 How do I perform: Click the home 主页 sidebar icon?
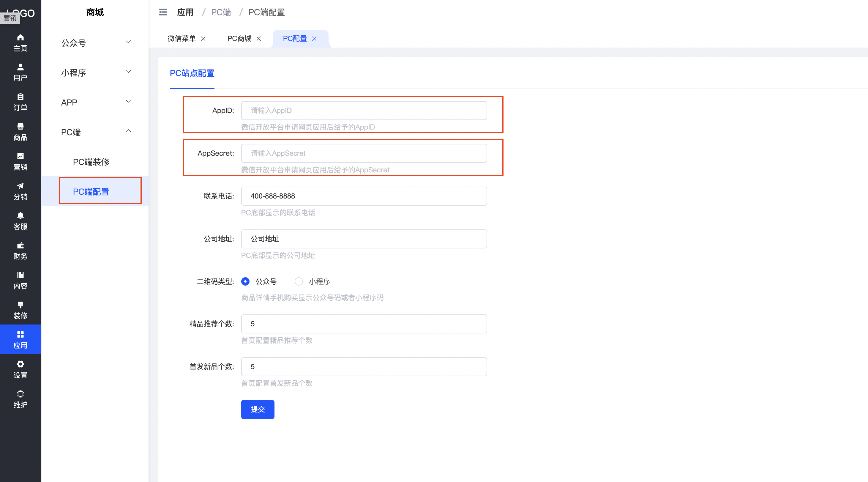tap(20, 37)
